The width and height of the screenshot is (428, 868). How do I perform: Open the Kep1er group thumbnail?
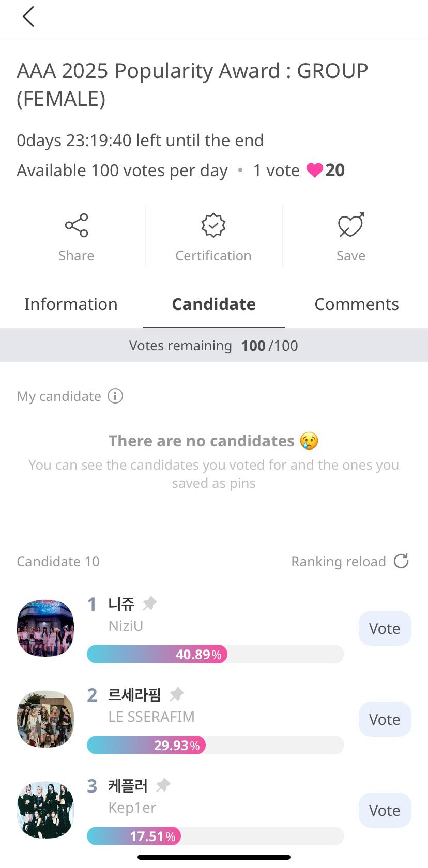tap(46, 810)
